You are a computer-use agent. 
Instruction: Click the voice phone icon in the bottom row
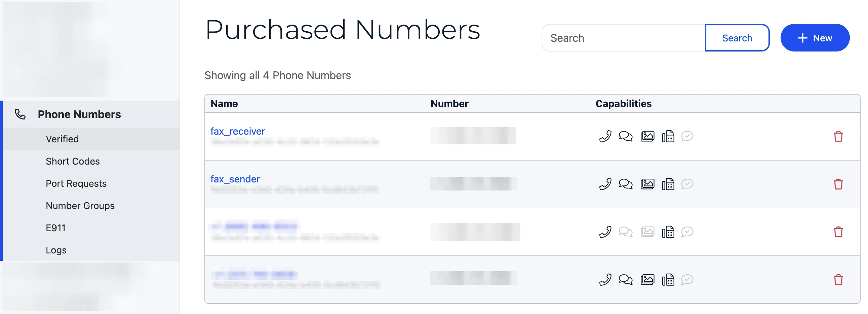click(x=605, y=279)
